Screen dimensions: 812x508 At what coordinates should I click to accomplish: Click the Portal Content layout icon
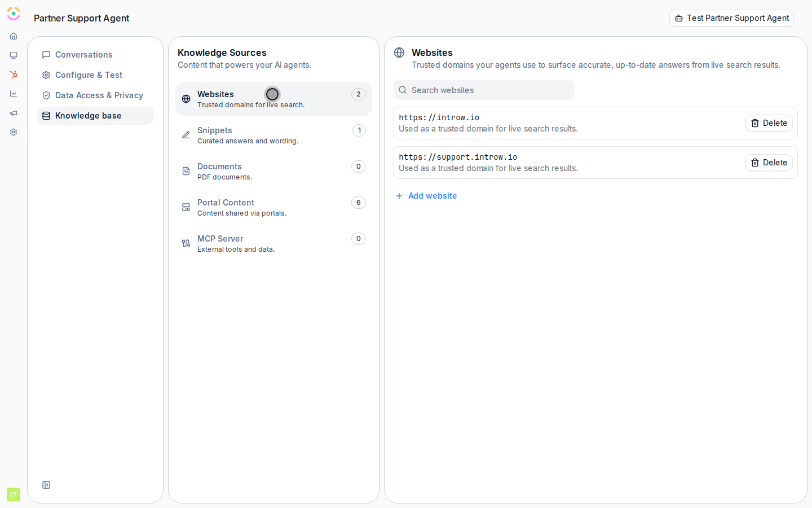[186, 207]
